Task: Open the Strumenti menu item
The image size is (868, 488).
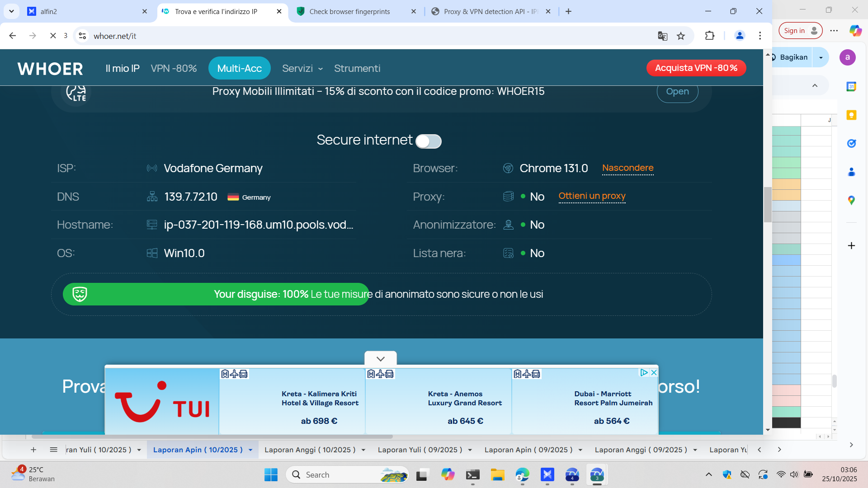Action: tap(357, 69)
